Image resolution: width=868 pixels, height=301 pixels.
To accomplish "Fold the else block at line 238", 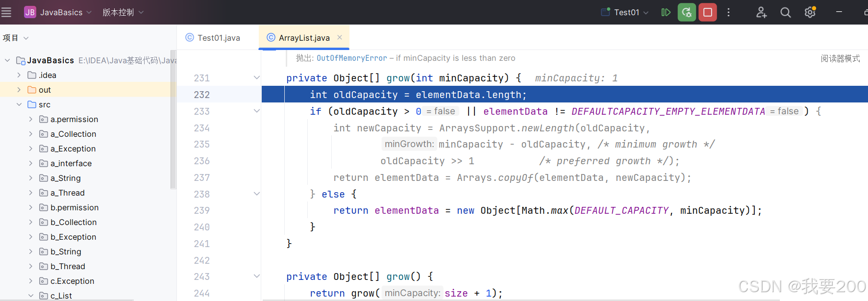I will [256, 194].
